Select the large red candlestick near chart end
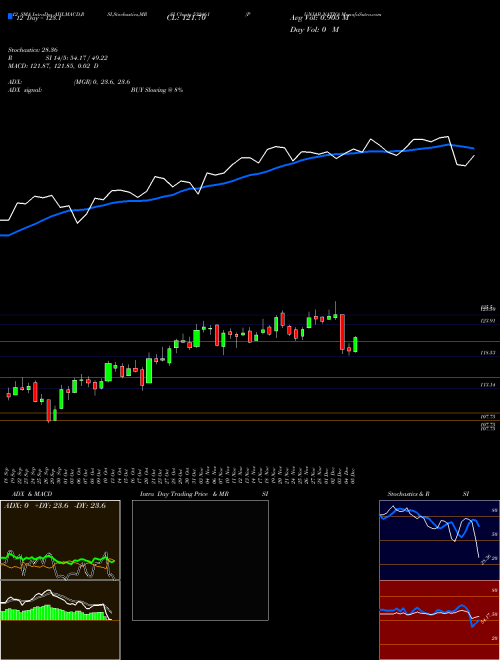This screenshot has height=660, width=500. pyautogui.click(x=343, y=333)
